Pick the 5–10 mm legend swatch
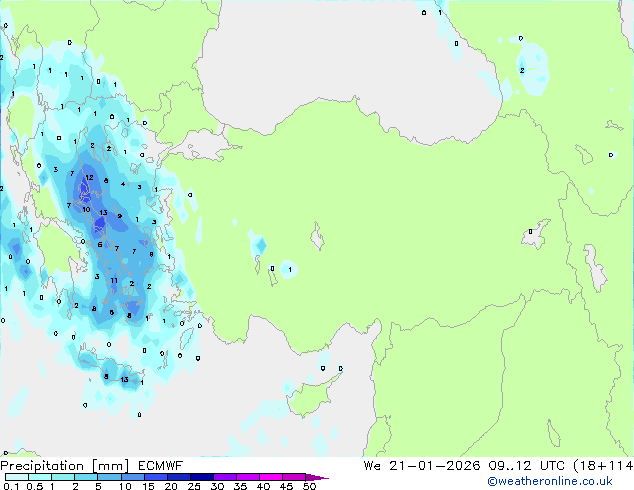The image size is (634, 490). click(109, 477)
